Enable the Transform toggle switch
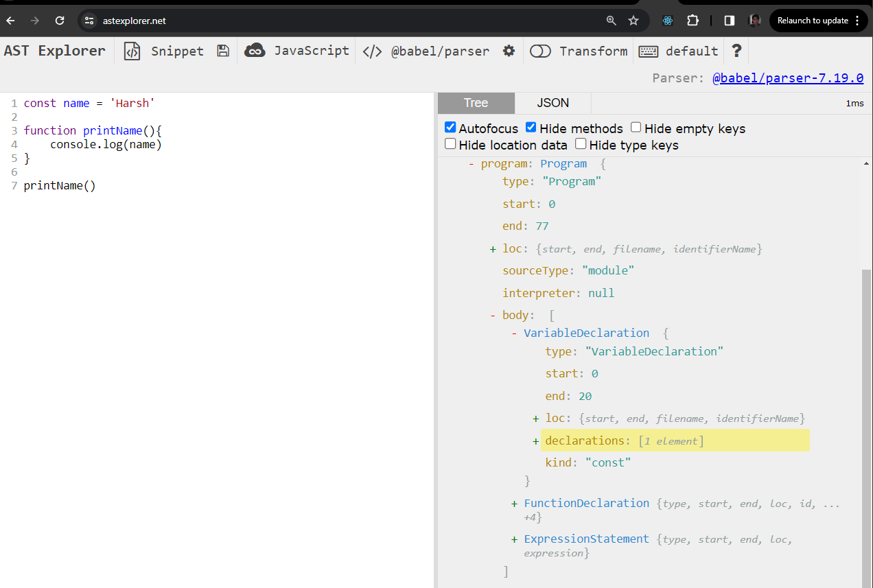 541,51
